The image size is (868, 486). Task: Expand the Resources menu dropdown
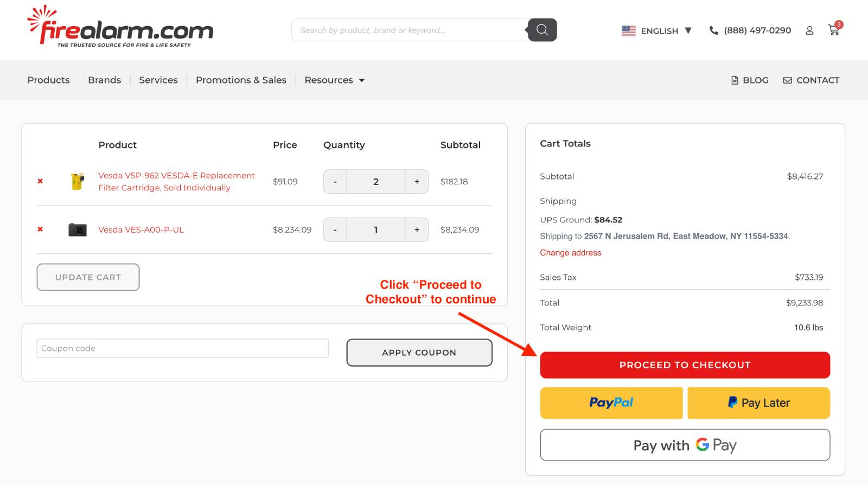334,80
